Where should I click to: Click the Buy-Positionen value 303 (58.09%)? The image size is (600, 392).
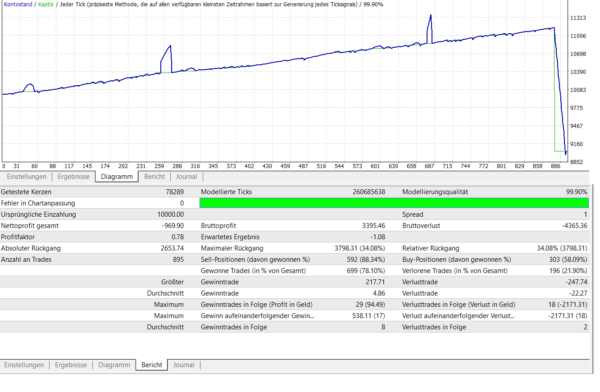click(568, 260)
